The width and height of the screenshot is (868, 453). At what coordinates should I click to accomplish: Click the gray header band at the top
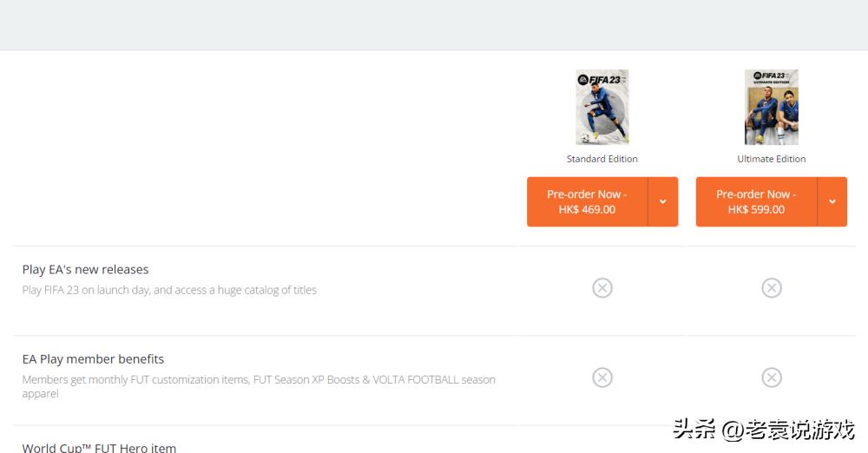coord(434,24)
